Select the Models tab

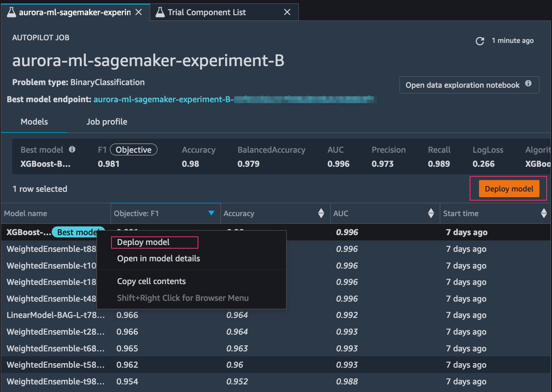[34, 122]
